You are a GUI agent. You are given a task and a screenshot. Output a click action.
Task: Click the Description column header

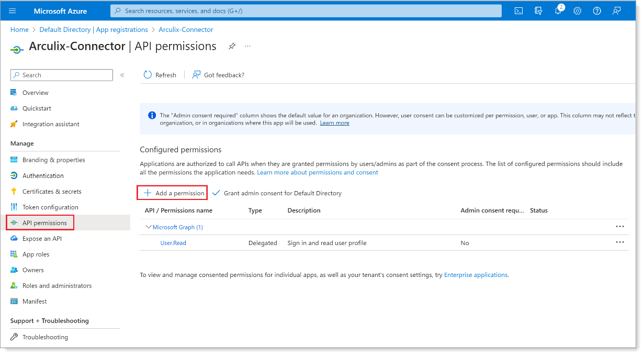[x=304, y=210]
